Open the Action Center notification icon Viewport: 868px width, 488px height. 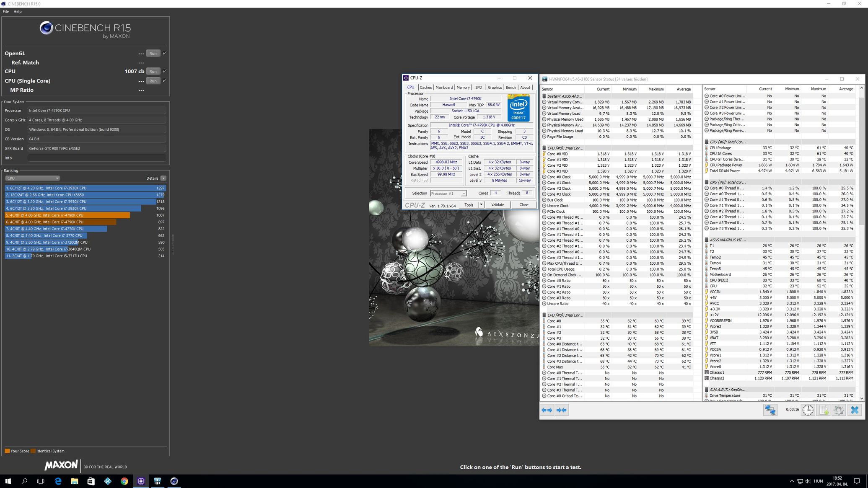[x=857, y=481]
